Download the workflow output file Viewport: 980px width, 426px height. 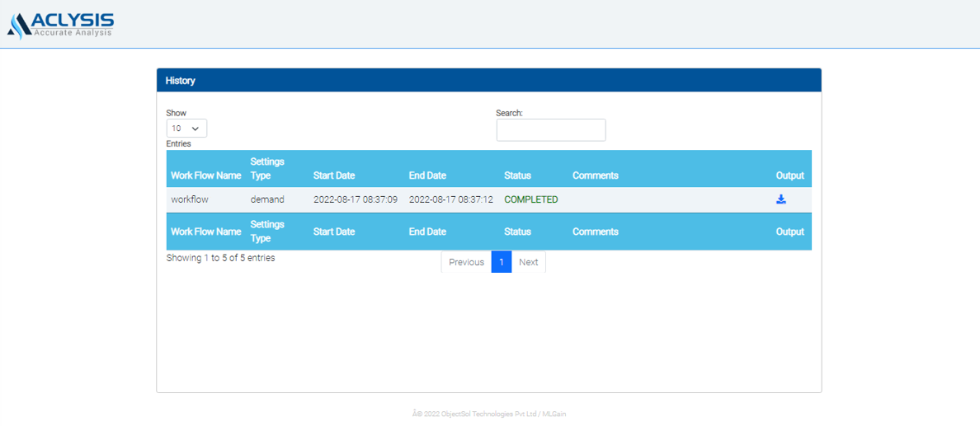coord(780,199)
